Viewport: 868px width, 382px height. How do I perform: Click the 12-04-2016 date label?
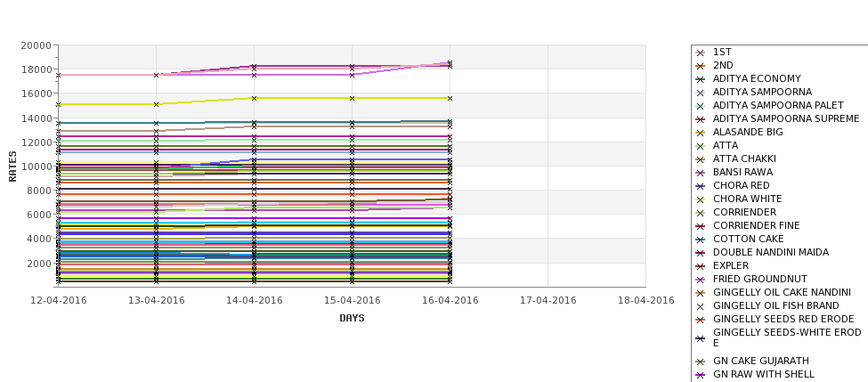click(x=59, y=301)
